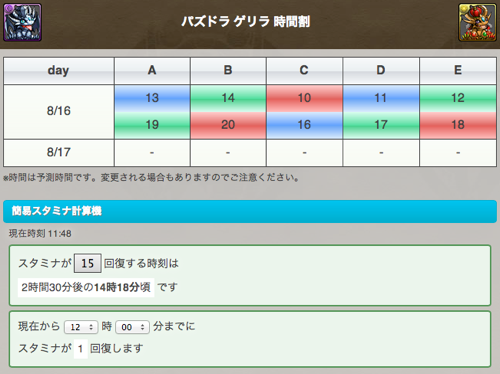The width and height of the screenshot is (500, 374).
Task: Open the minute dropdown showing 00
Action: click(132, 327)
